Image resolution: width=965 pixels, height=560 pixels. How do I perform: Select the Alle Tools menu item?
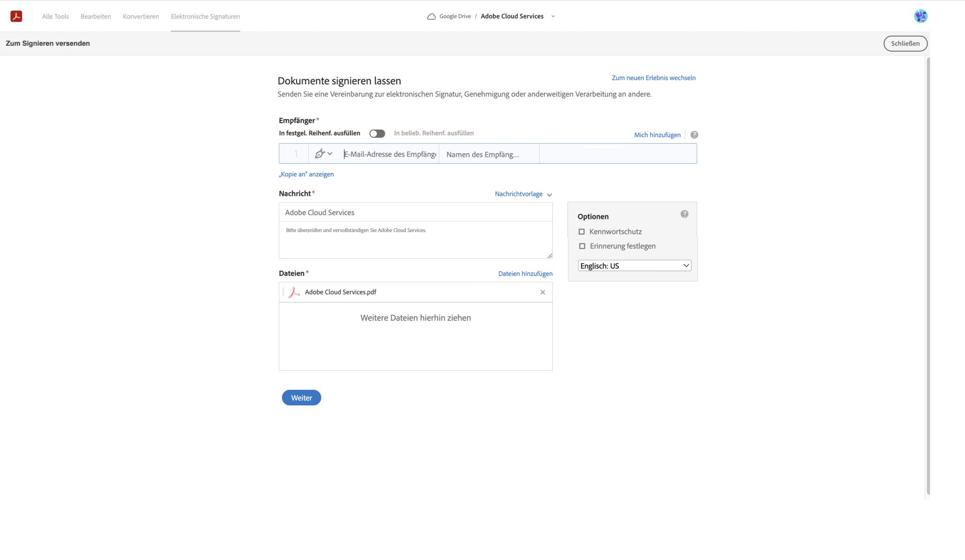[56, 16]
